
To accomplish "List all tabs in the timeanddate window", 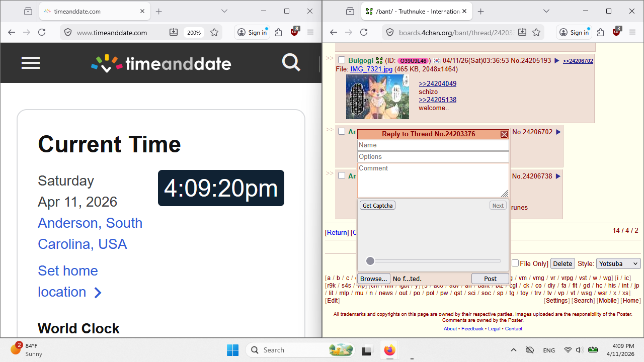I will (x=224, y=11).
